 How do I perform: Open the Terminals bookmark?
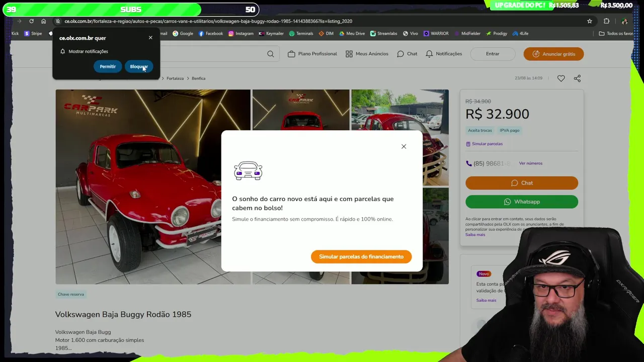point(301,34)
